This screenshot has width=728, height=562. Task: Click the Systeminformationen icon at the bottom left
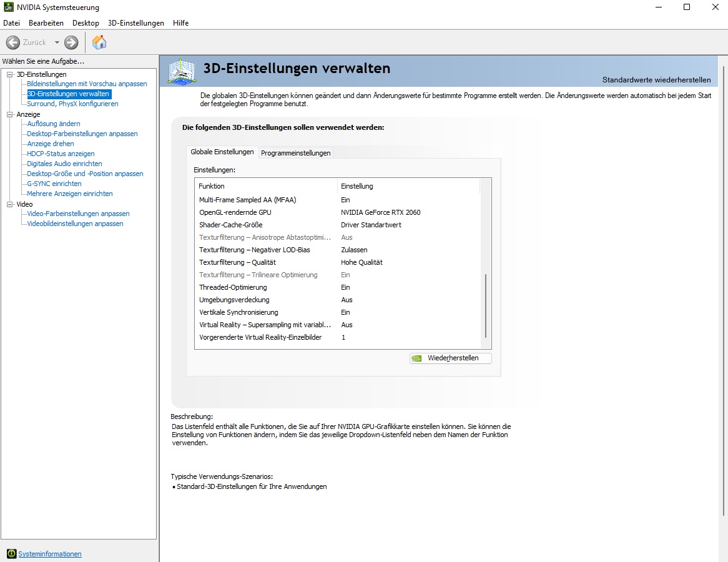[x=12, y=554]
